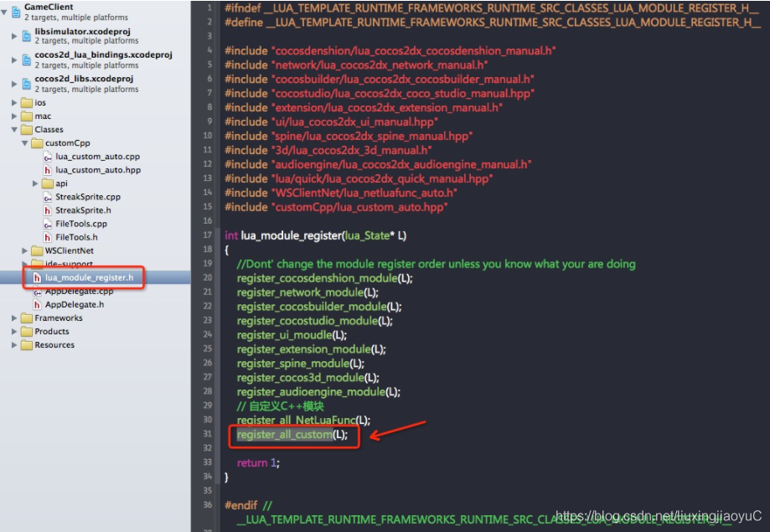
Task: Click FileTools.h header icon
Action: (x=47, y=237)
